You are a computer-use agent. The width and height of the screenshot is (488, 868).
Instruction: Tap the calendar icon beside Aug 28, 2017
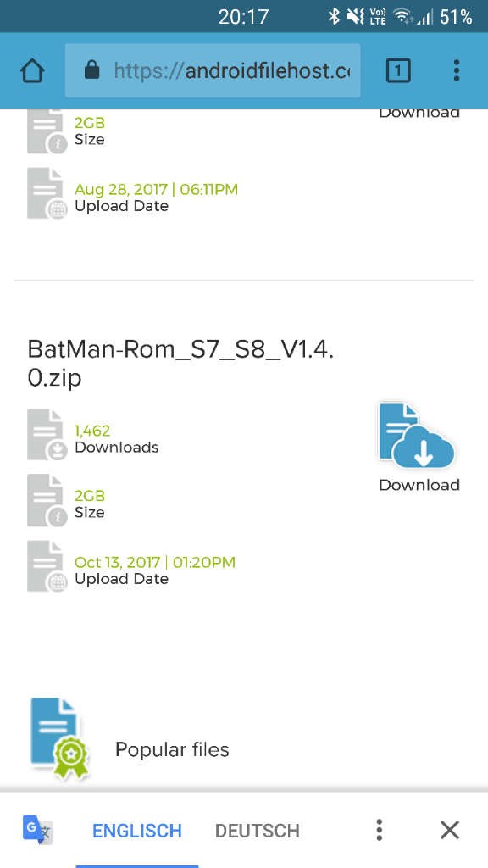(47, 193)
